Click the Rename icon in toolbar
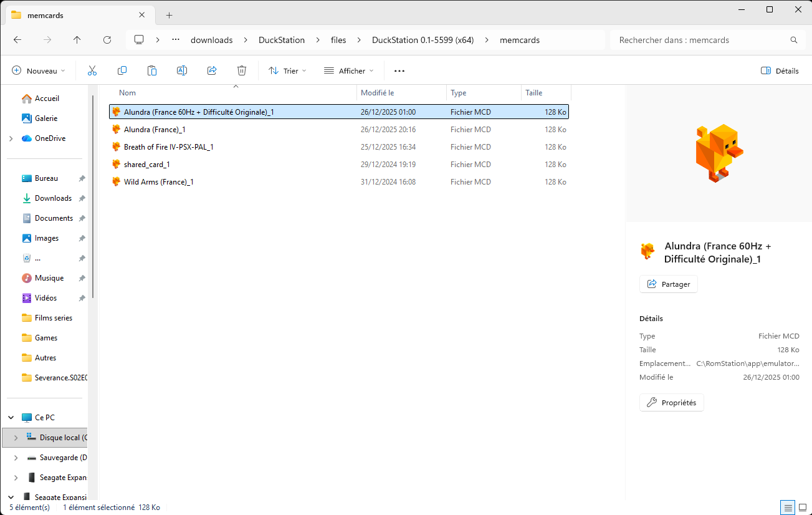The width and height of the screenshot is (812, 515). click(x=182, y=71)
